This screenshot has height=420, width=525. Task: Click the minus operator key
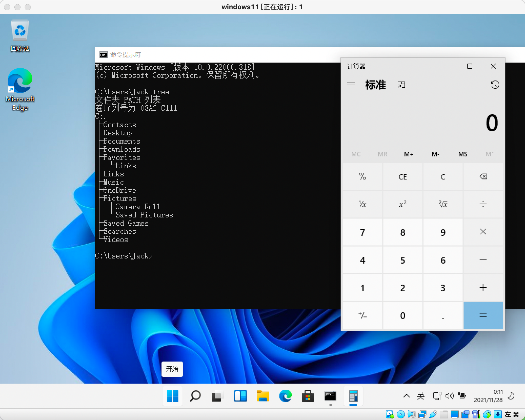click(483, 260)
